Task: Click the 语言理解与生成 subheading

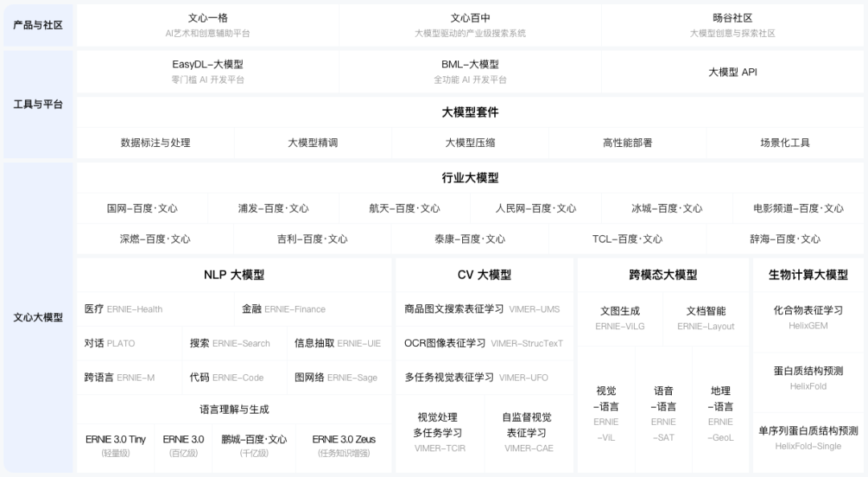Action: pyautogui.click(x=234, y=410)
